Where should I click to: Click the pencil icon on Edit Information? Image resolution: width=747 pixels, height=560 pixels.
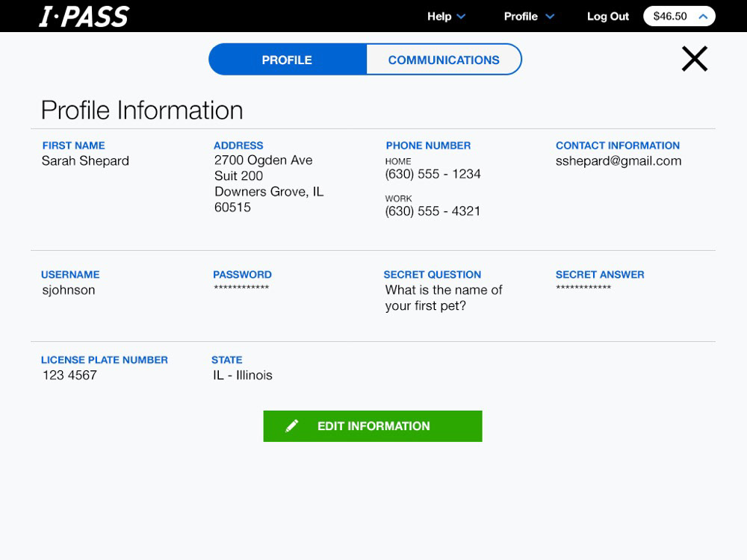coord(292,426)
